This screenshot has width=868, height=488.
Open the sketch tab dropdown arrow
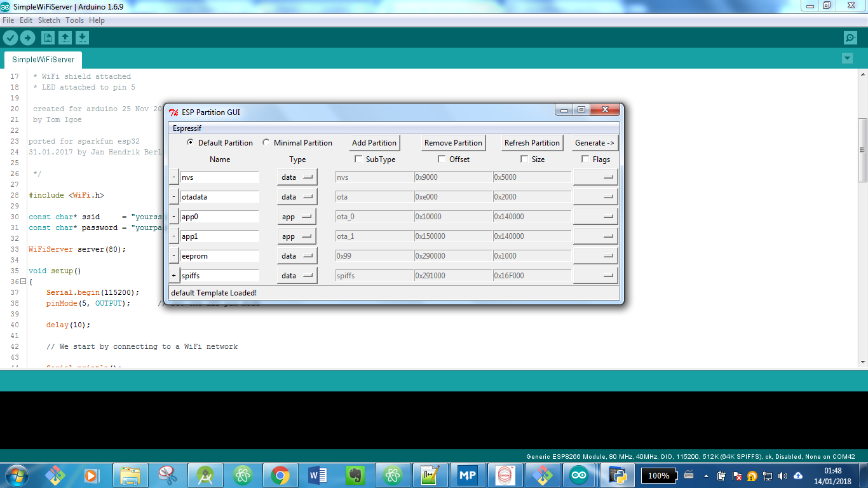[847, 58]
